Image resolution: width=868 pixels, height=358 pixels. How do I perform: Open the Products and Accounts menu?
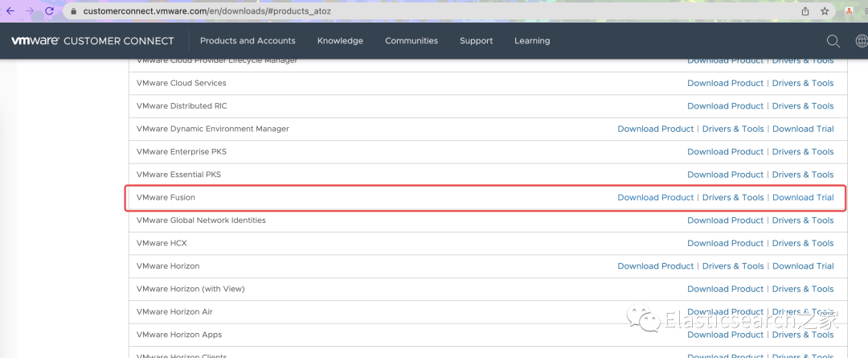tap(248, 40)
